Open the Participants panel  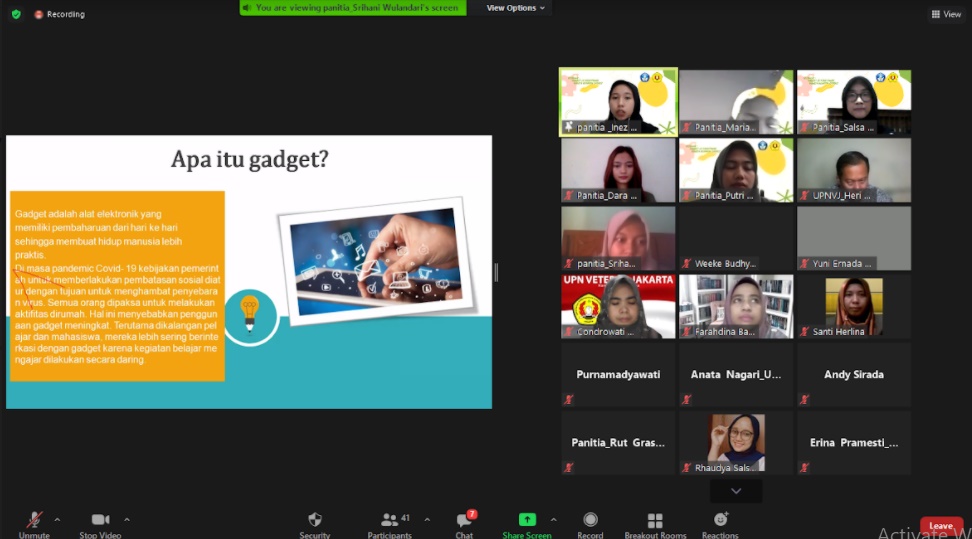(x=389, y=521)
